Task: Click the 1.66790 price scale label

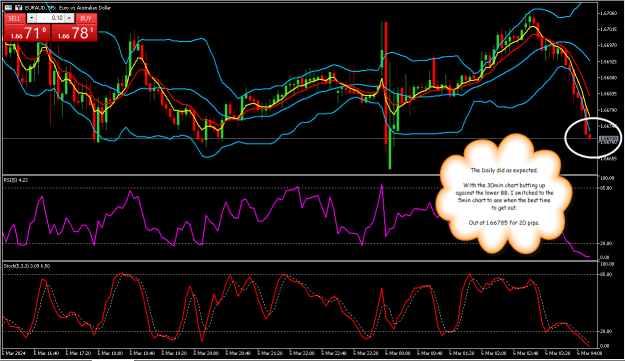Action: (x=608, y=110)
